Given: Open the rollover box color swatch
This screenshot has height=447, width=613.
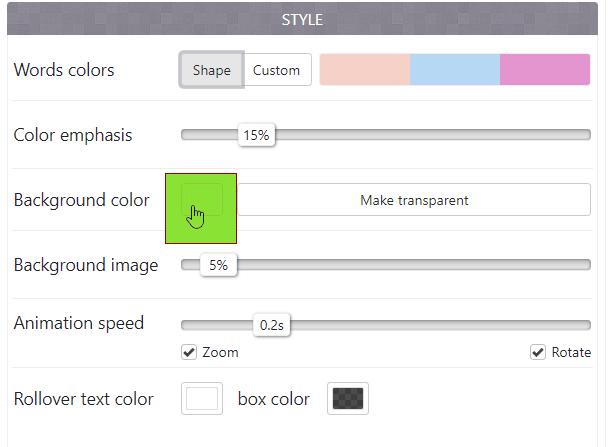Looking at the screenshot, I should [348, 398].
